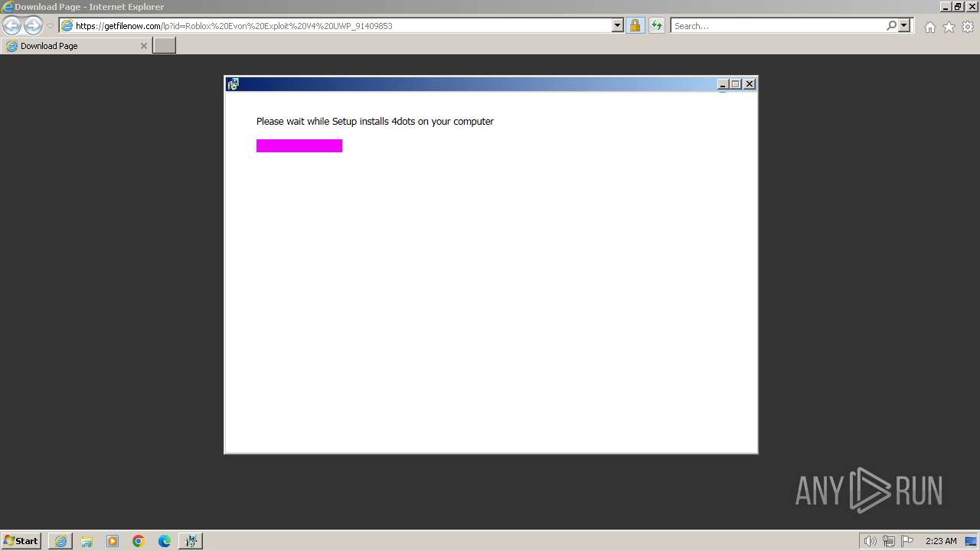
Task: Click the magenta installation progress bar
Action: [299, 145]
